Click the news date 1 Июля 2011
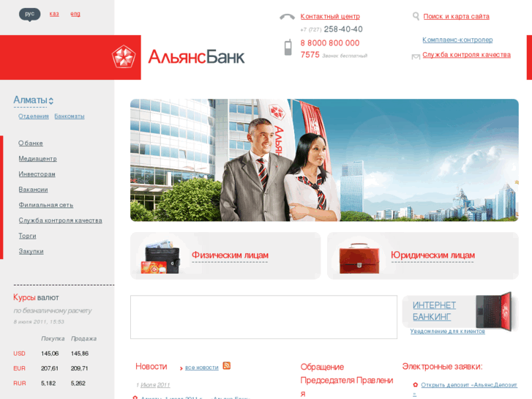The width and height of the screenshot is (532, 399). pyautogui.click(x=153, y=385)
